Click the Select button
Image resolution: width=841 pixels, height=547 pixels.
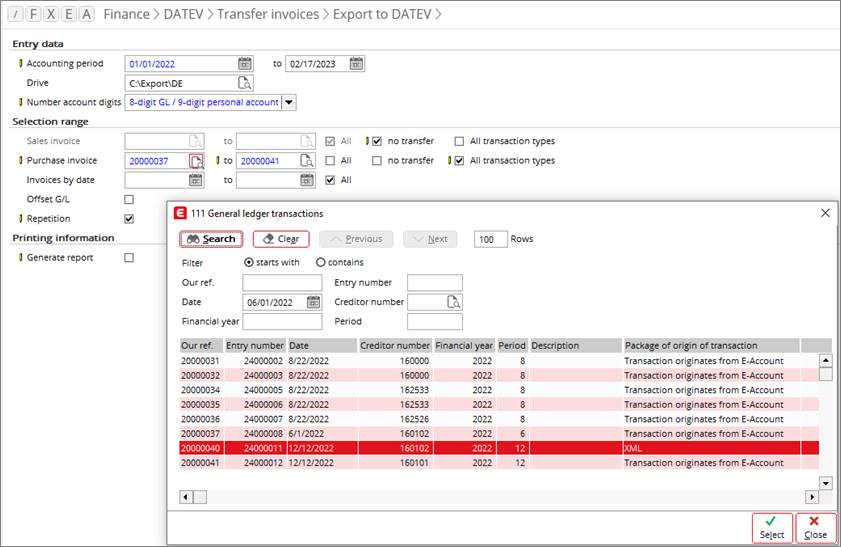[x=772, y=528]
